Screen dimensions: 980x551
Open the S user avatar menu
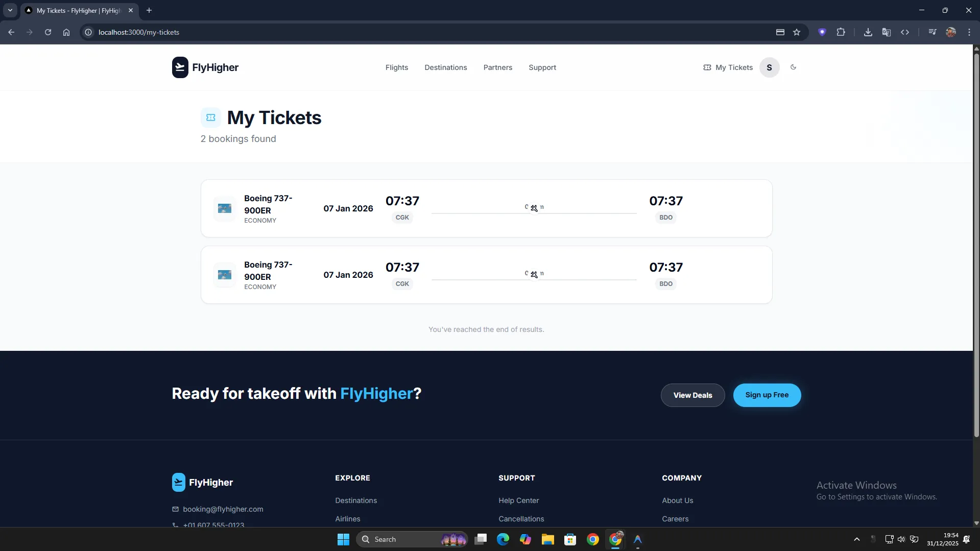[769, 67]
